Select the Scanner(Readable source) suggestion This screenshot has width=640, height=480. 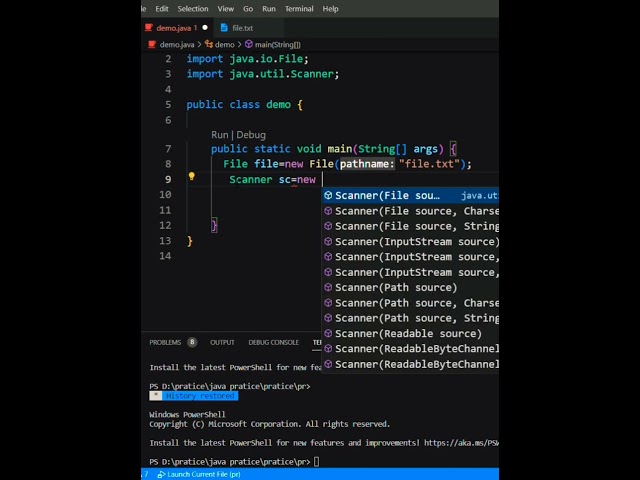[410, 333]
